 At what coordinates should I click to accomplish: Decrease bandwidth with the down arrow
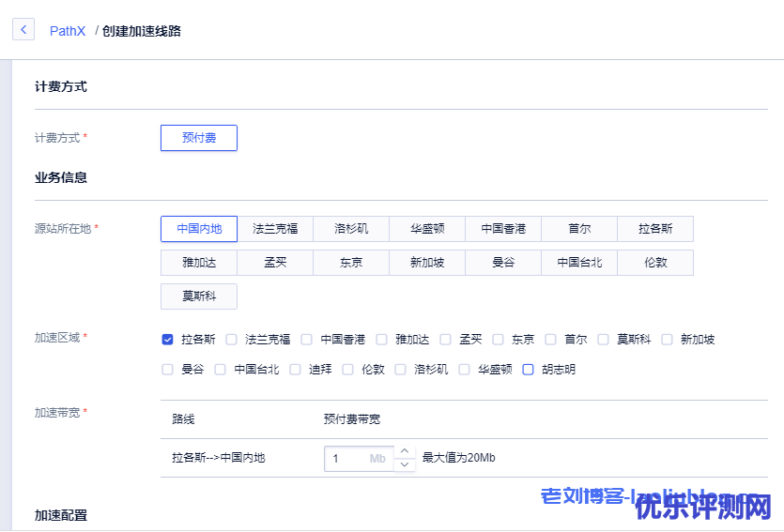pyautogui.click(x=405, y=464)
